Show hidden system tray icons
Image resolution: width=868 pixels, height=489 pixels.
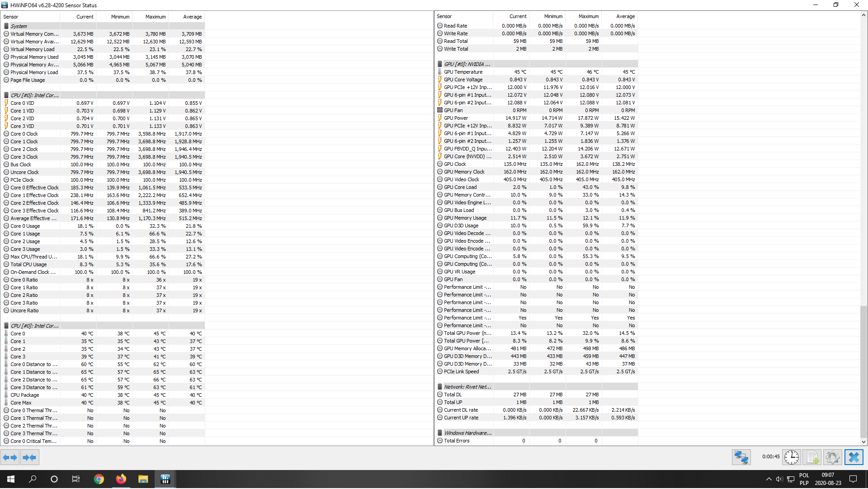pos(769,480)
